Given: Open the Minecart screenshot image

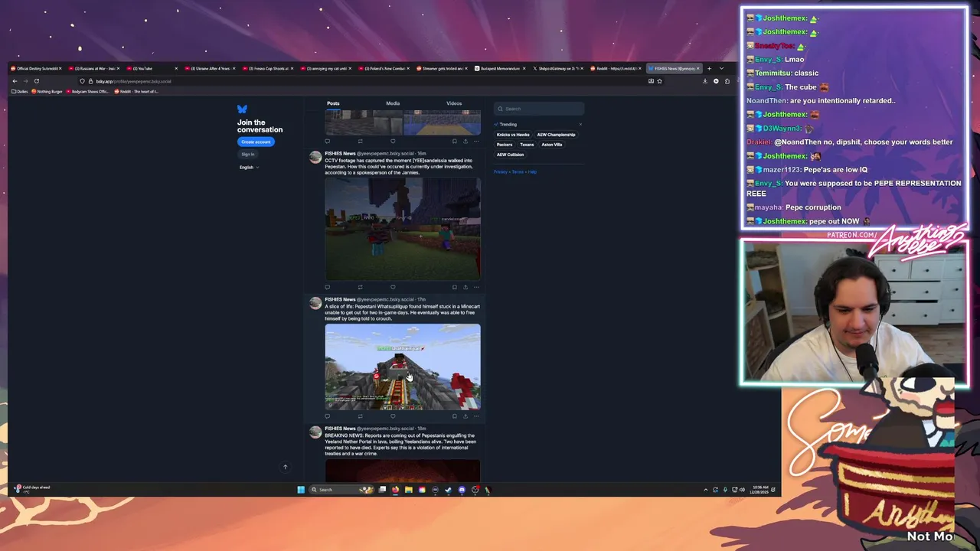Looking at the screenshot, I should 403,367.
